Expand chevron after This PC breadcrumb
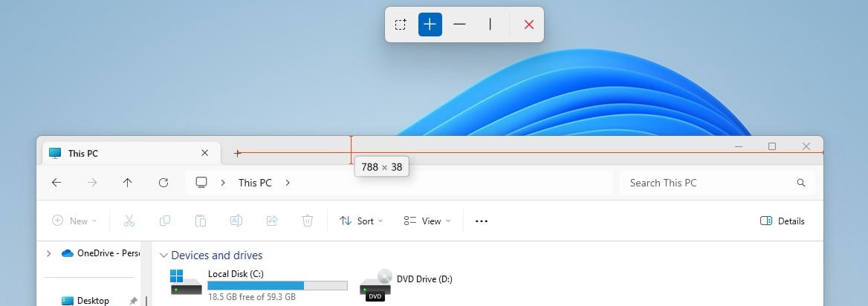 point(288,183)
